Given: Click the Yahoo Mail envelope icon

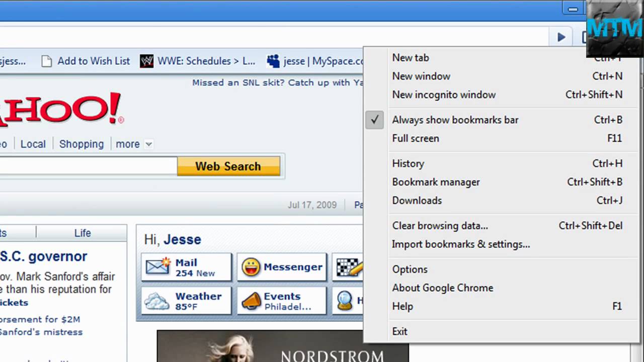Looking at the screenshot, I should tap(158, 267).
